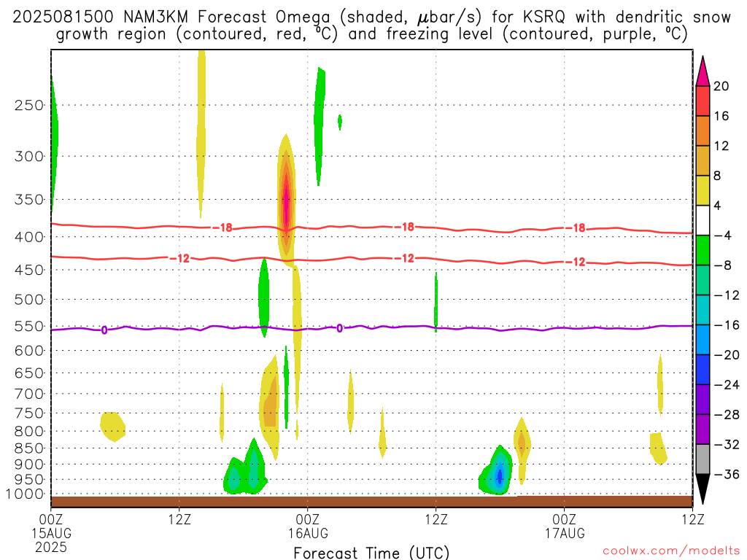The height and width of the screenshot is (560, 747).
Task: Click the 450 pressure level label
Action: [x=29, y=270]
